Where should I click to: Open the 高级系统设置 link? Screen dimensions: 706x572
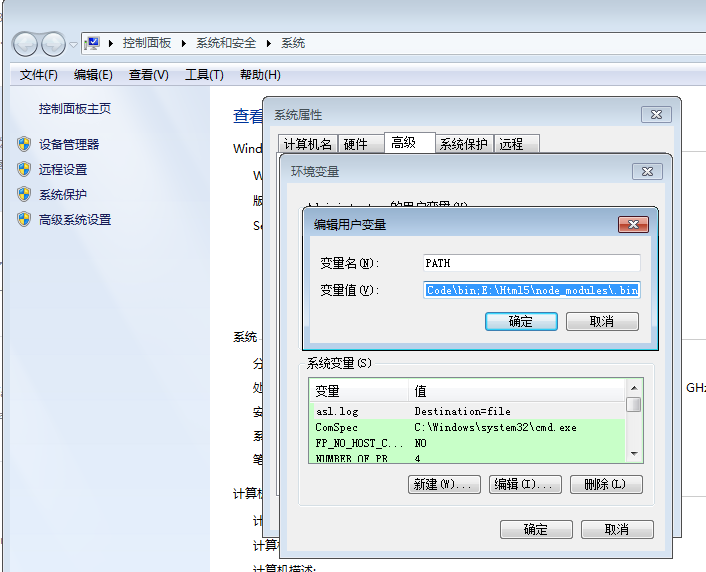(75, 220)
